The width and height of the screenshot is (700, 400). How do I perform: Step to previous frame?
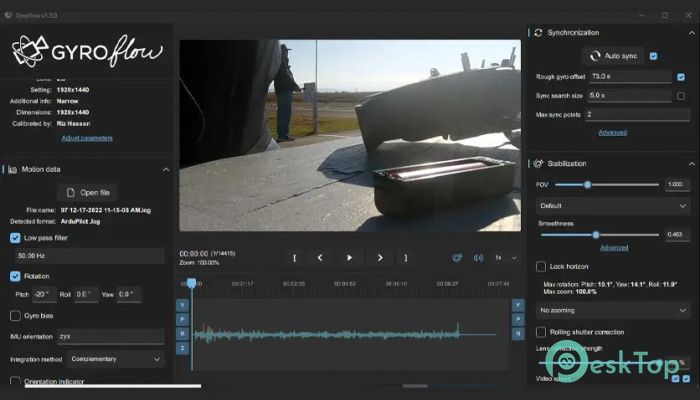(x=320, y=258)
